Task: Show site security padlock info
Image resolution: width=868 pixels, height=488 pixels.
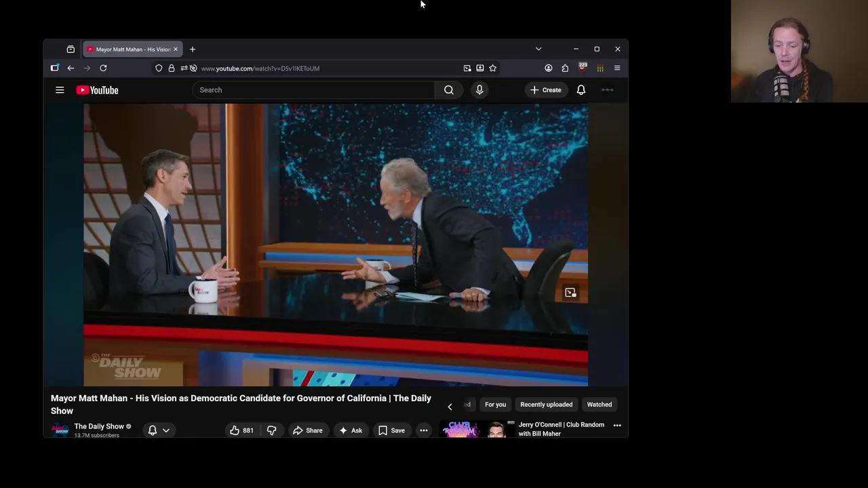Action: [171, 68]
